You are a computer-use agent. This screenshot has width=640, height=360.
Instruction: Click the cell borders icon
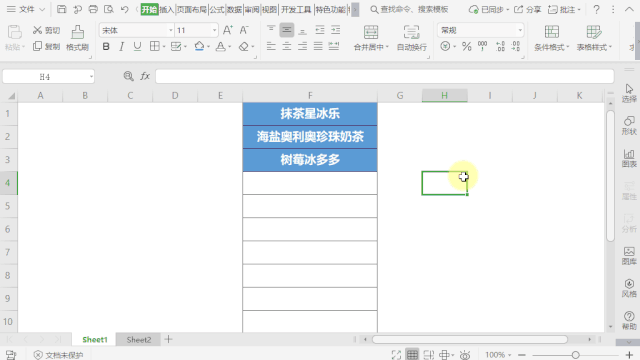pos(154,47)
